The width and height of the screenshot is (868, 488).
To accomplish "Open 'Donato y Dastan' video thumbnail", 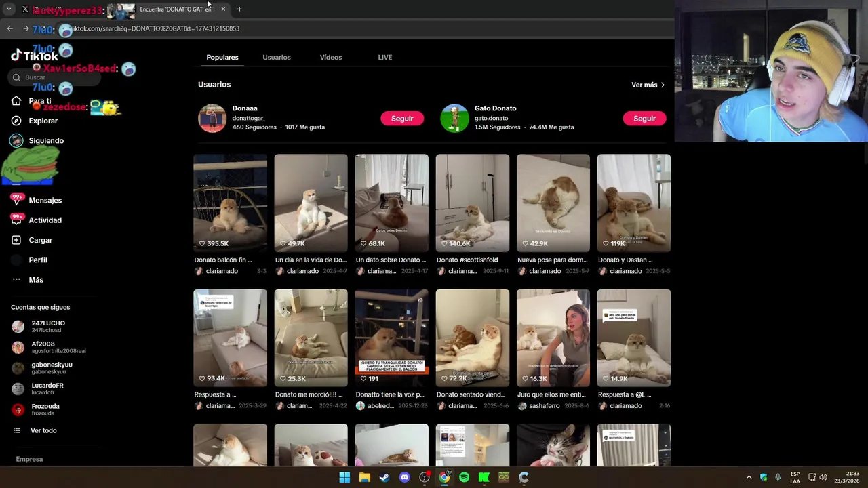I will (x=633, y=203).
